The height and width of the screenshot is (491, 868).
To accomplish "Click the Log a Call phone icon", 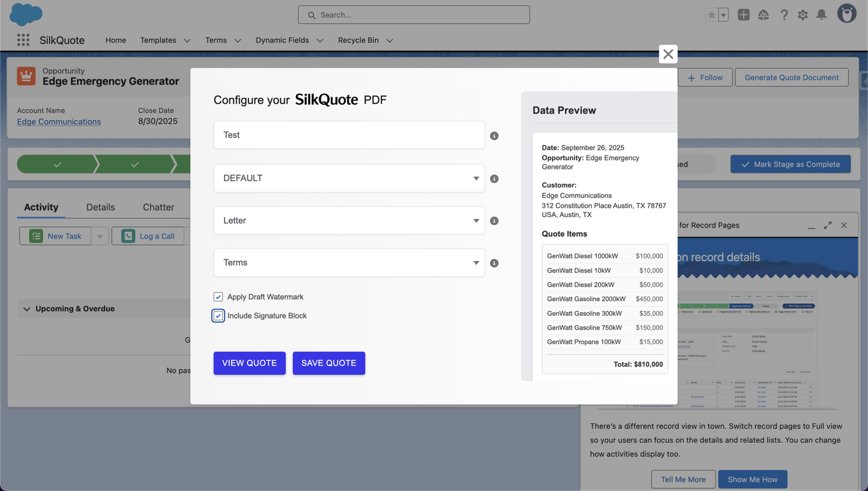I will (127, 236).
